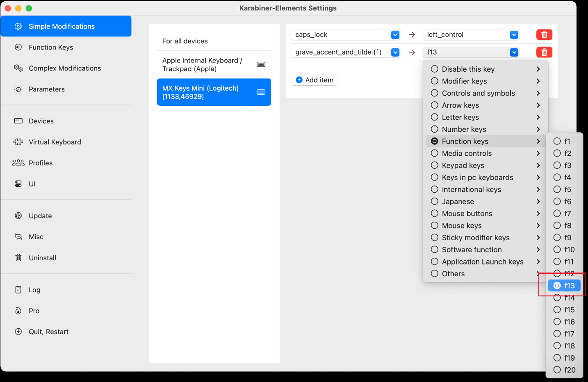Screen dimensions: 588x382
Task: Expand the Letter keys submenu
Action: click(x=538, y=117)
